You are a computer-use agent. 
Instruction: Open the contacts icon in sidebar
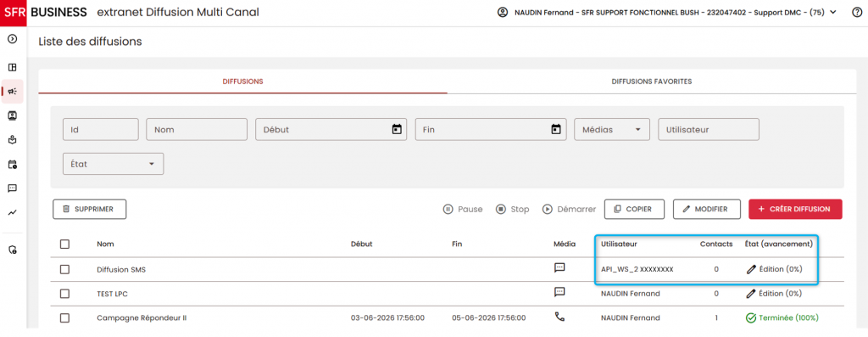click(12, 115)
